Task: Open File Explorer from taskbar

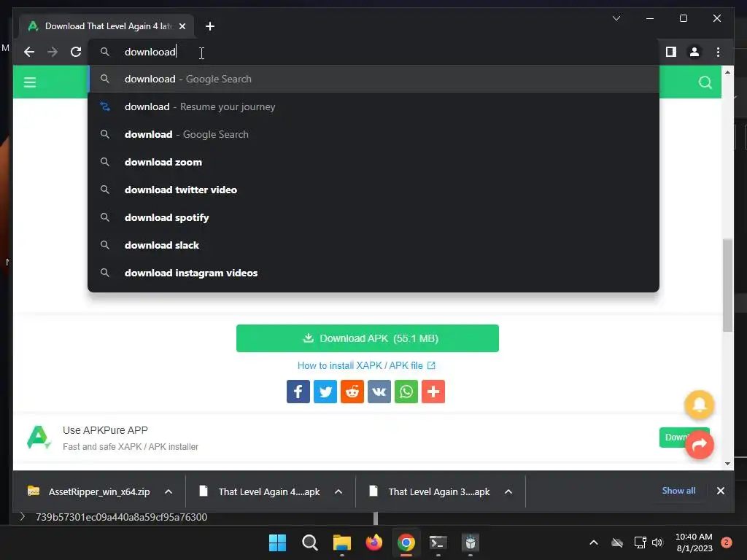Action: pyautogui.click(x=341, y=542)
